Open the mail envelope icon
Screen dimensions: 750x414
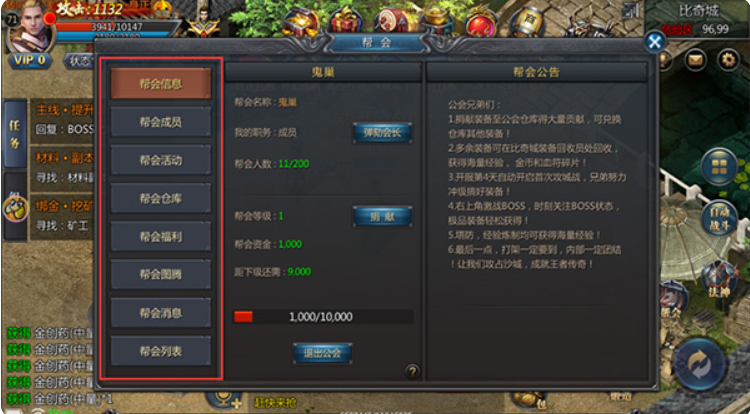tap(695, 60)
